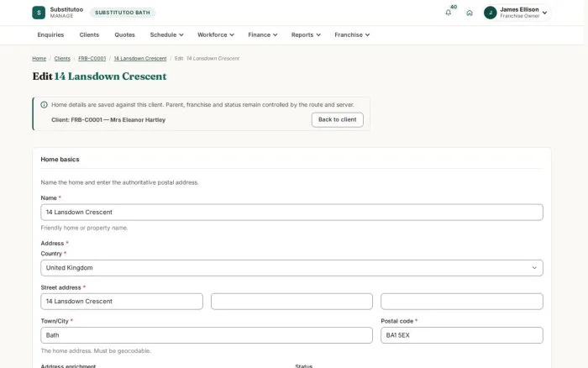Viewport: 588px width, 368px height.
Task: Click the third empty Street address field
Action: 462,302
